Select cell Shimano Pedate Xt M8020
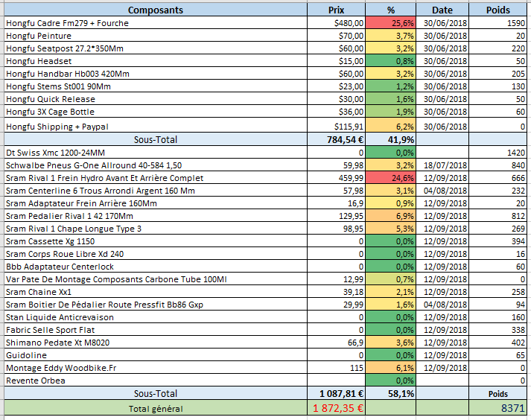The height and width of the screenshot is (420, 531). click(156, 343)
